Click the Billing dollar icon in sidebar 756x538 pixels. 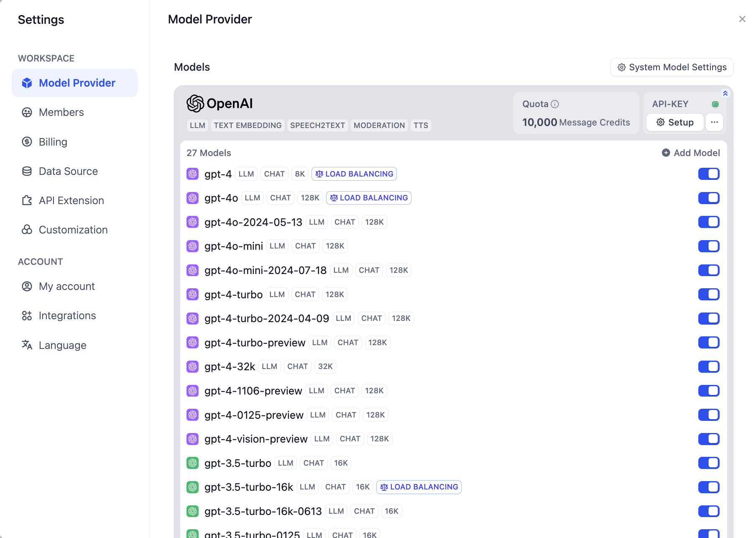click(x=27, y=142)
